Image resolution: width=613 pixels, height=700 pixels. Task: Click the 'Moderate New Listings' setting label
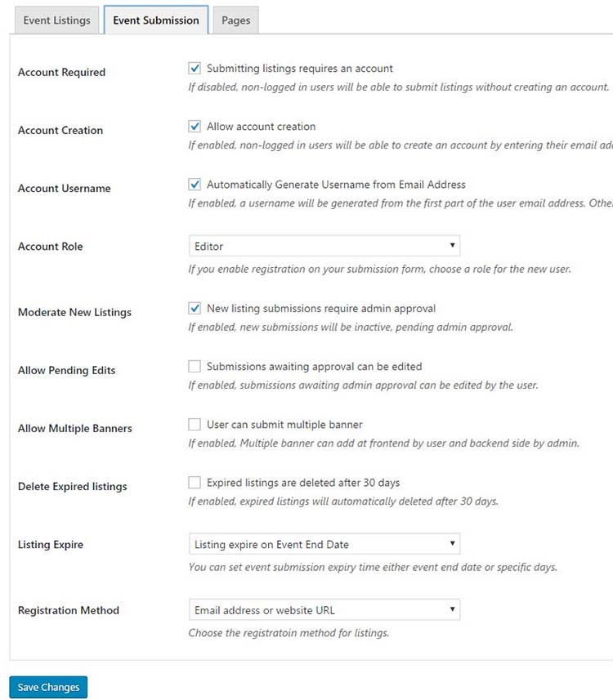pyautogui.click(x=74, y=313)
